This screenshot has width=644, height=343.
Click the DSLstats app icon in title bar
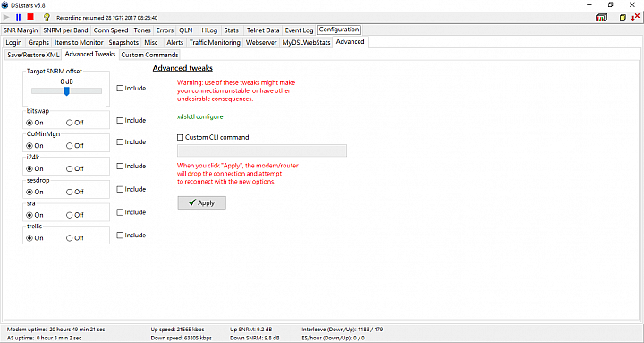5,5
